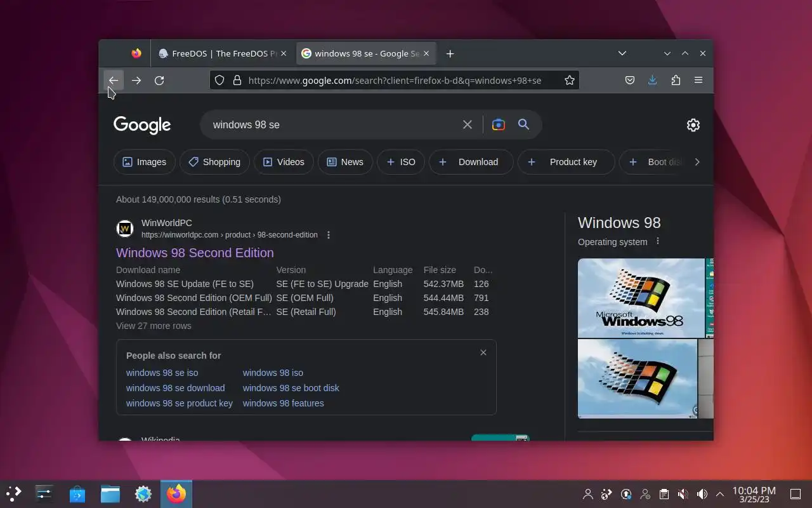Show desktop via corner panel button
This screenshot has width=812, height=508.
(x=796, y=494)
